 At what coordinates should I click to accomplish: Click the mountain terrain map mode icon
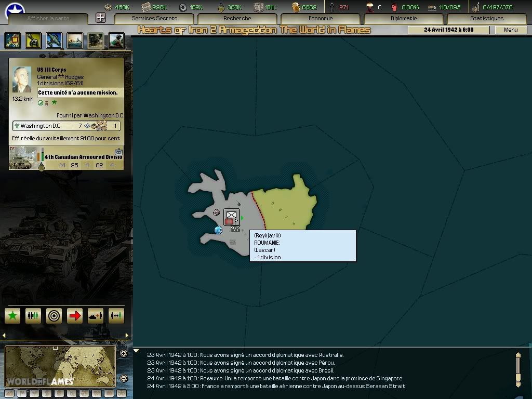click(9, 394)
